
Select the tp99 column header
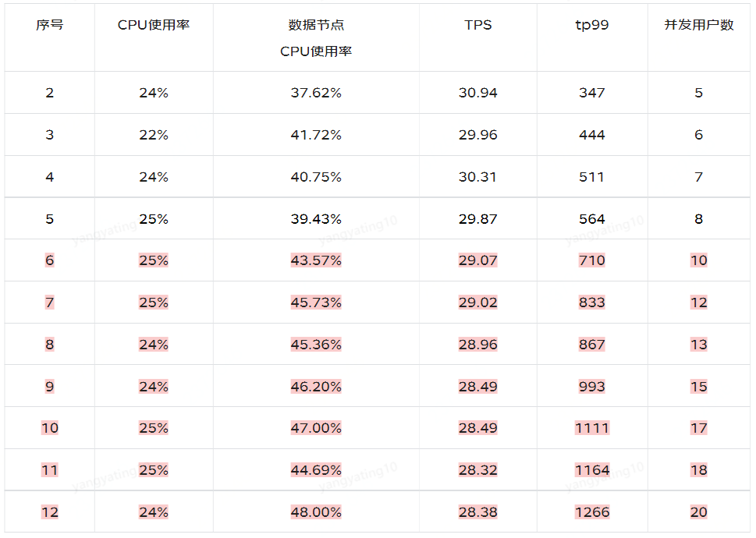pos(591,25)
